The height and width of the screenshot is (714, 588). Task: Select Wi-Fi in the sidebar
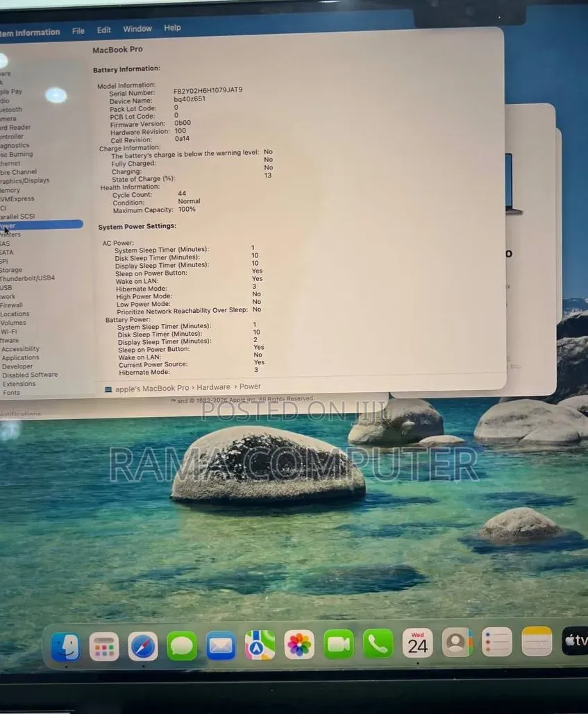coord(8,332)
